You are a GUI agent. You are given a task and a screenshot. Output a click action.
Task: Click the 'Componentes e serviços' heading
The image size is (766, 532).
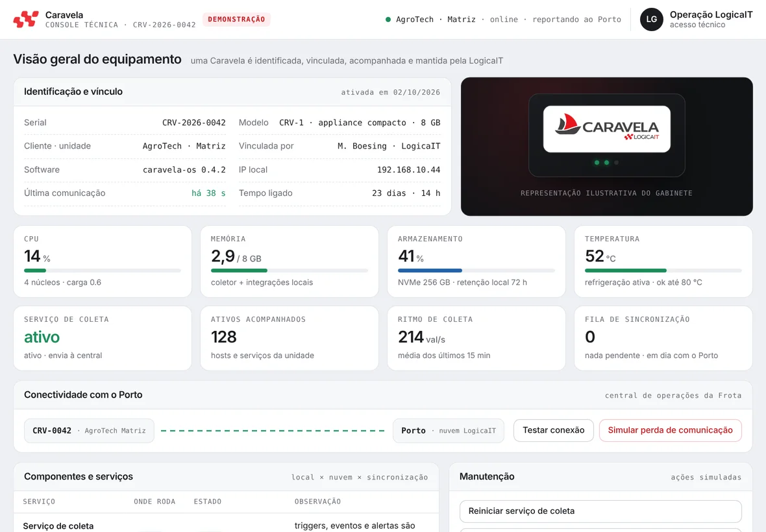pos(78,477)
